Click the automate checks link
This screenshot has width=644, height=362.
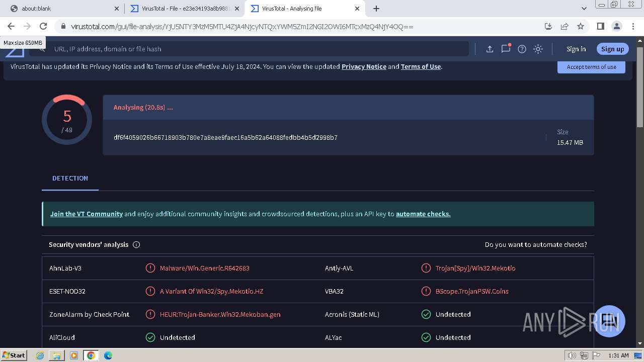[x=423, y=214]
